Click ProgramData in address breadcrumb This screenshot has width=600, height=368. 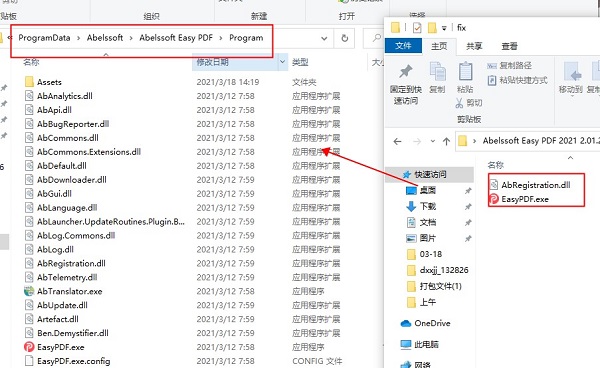tap(44, 38)
